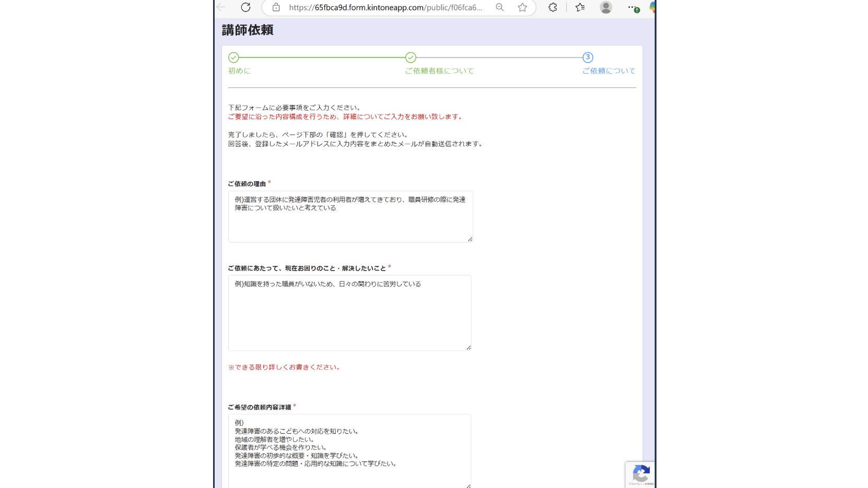The width and height of the screenshot is (868, 488).
Task: Click the ご希望の依頼内容詳細 text area
Action: coord(349,451)
